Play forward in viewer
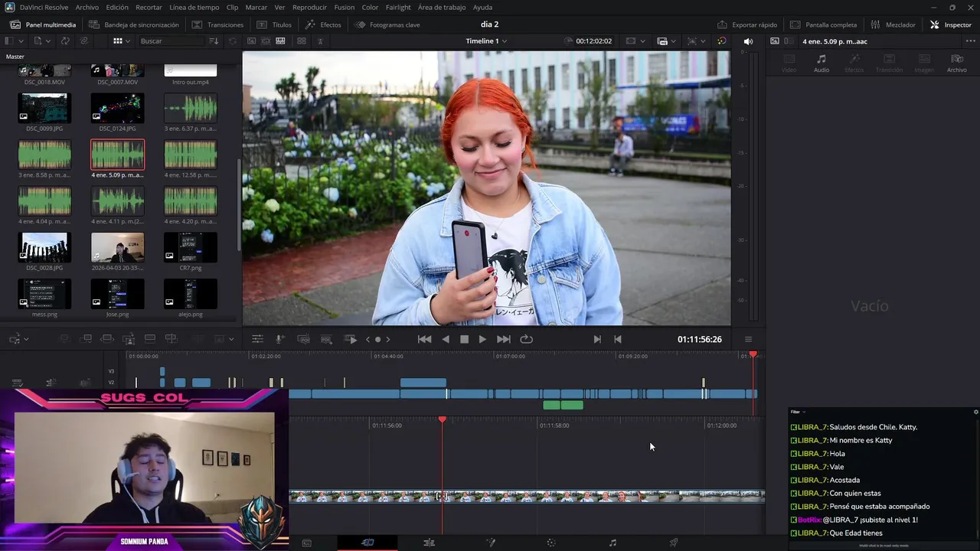Viewport: 980px width, 551px height. (482, 339)
